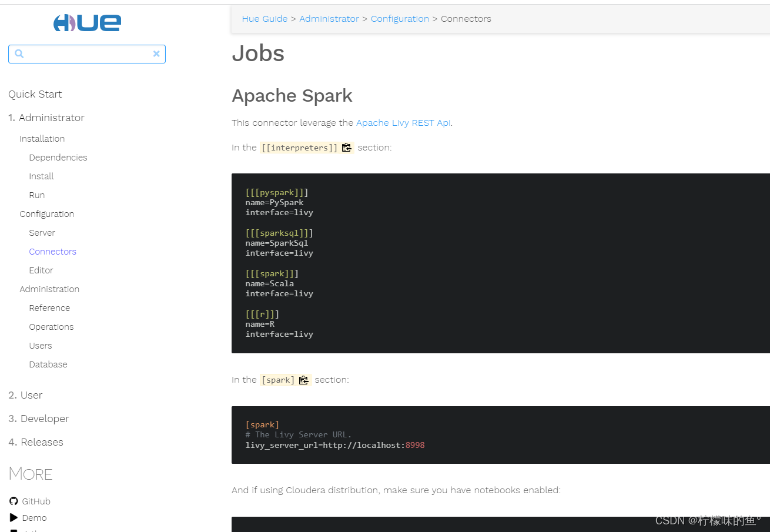The height and width of the screenshot is (532, 770).
Task: Click Configuration in the breadcrumb
Action: 400,19
